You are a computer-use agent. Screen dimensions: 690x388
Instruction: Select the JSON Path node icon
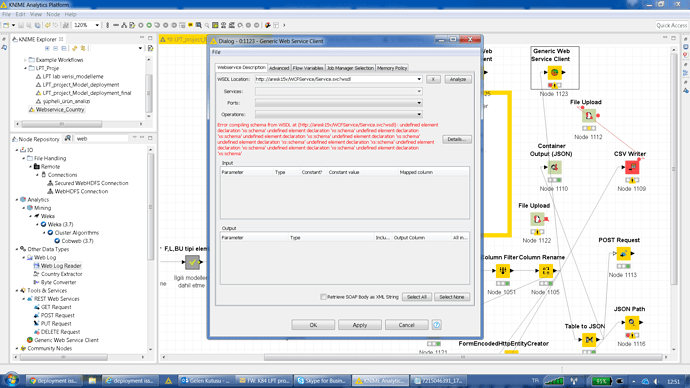click(632, 322)
